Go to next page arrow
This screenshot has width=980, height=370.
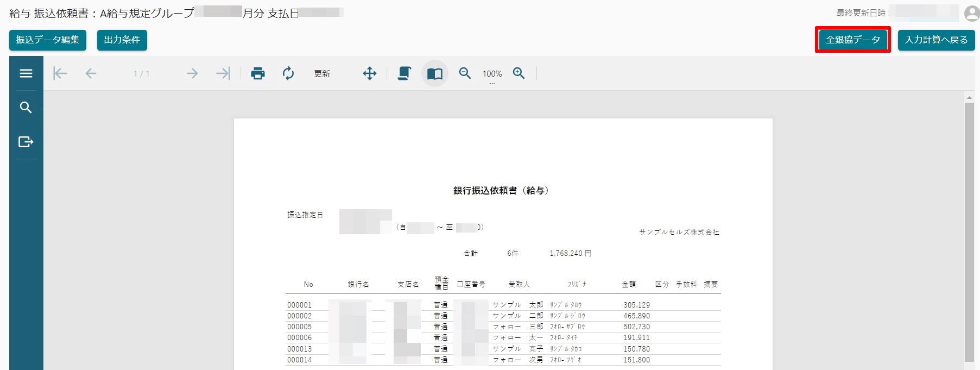[x=192, y=73]
